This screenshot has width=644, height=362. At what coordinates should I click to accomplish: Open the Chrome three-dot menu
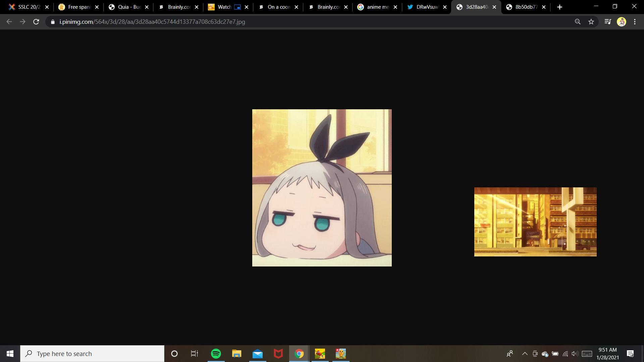(x=635, y=22)
